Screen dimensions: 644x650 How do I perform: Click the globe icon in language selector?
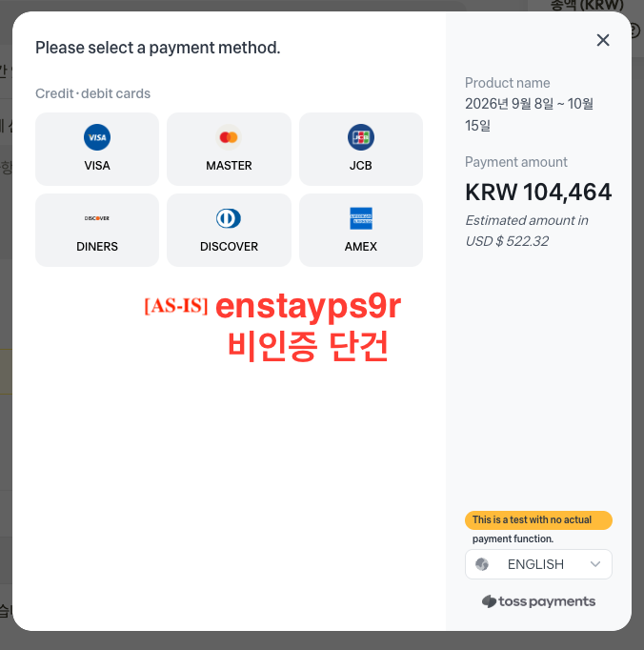(x=482, y=564)
